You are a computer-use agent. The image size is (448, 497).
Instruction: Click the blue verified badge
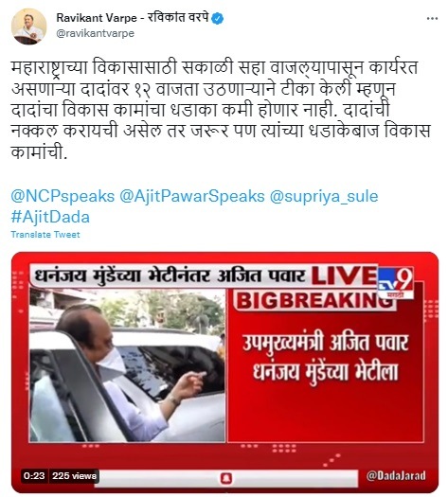point(218,19)
